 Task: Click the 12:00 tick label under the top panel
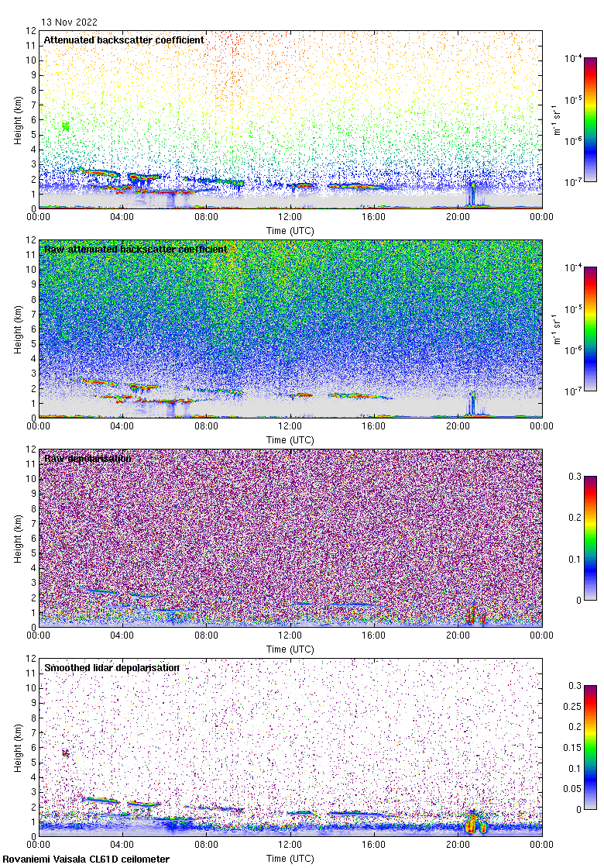[x=290, y=217]
